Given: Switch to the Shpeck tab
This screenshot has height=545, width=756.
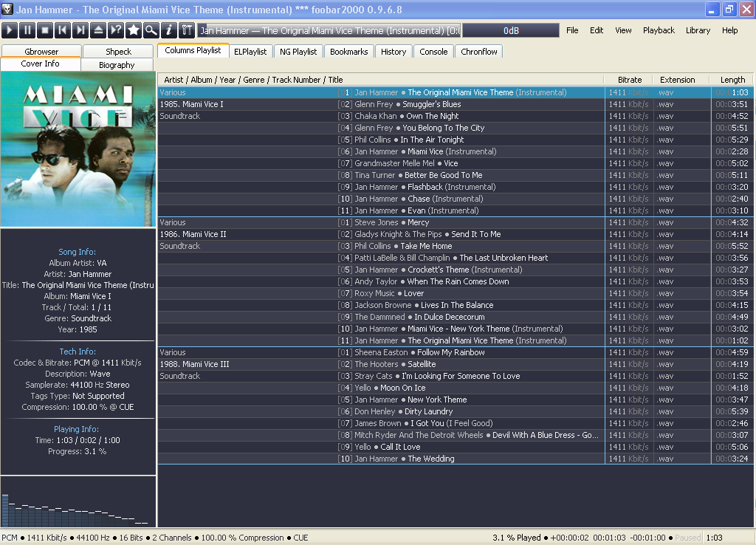Looking at the screenshot, I should click(118, 52).
